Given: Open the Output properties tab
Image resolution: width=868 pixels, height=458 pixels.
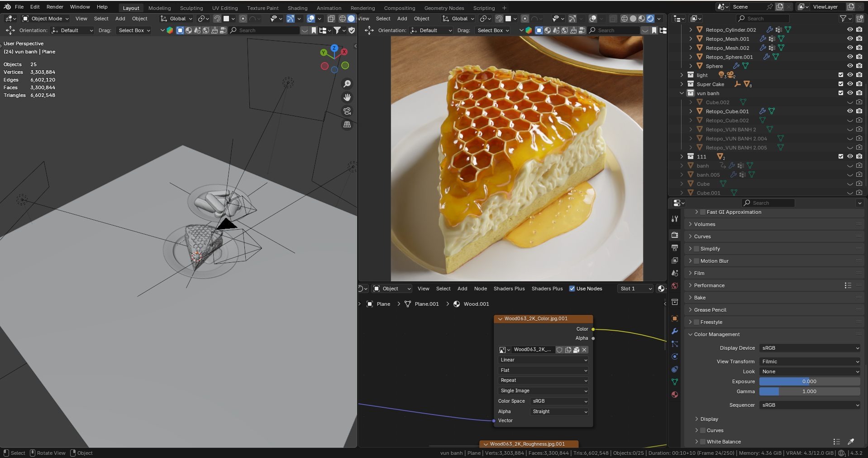Looking at the screenshot, I should coord(675,248).
